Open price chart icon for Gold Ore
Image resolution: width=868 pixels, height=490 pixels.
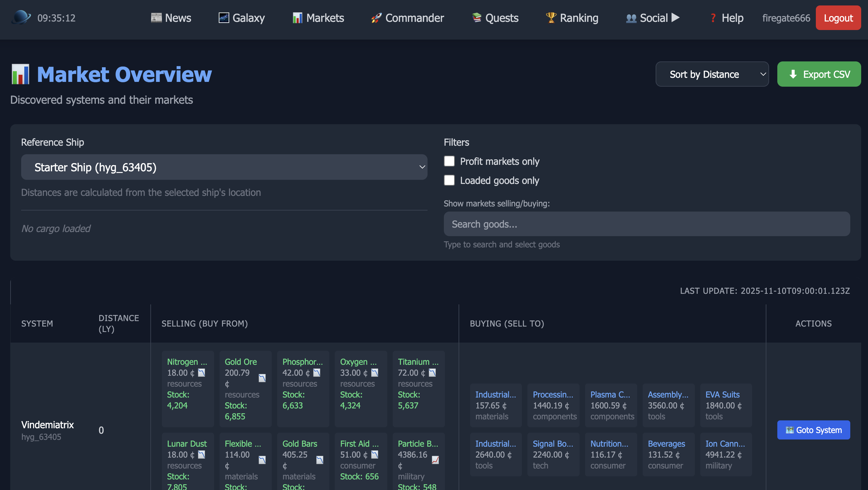[x=262, y=378]
